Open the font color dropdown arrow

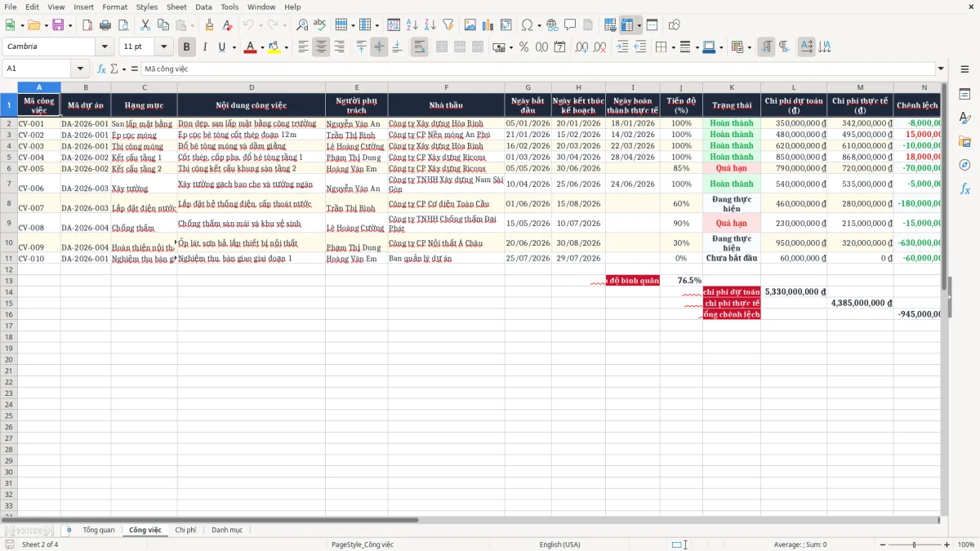tap(261, 47)
